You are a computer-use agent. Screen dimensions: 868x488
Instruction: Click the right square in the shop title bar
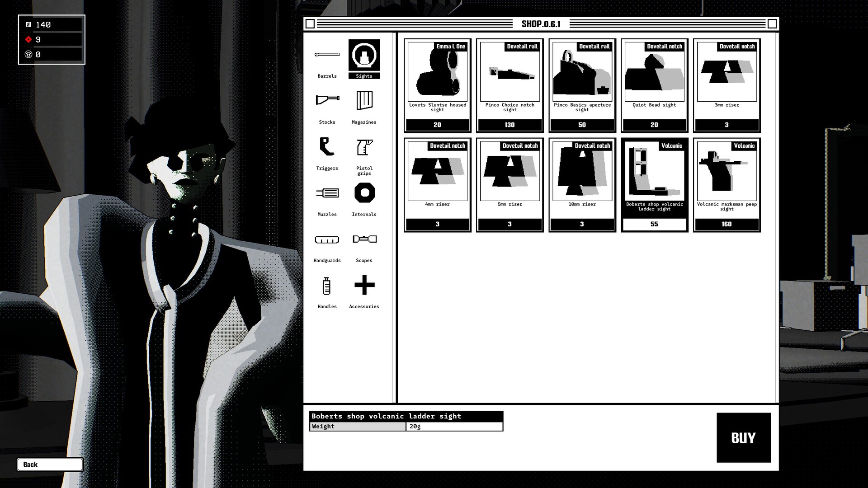click(x=772, y=24)
